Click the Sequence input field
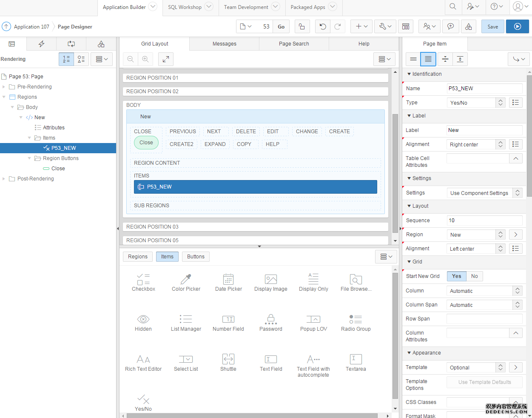 click(484, 220)
